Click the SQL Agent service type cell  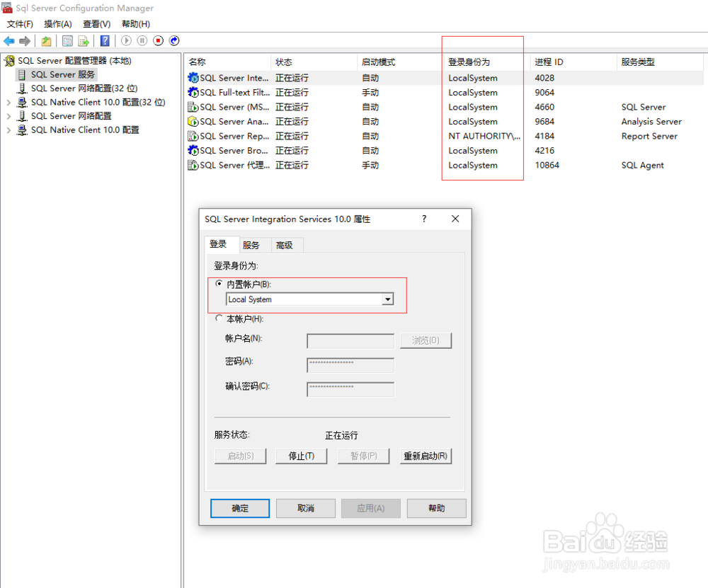point(642,165)
